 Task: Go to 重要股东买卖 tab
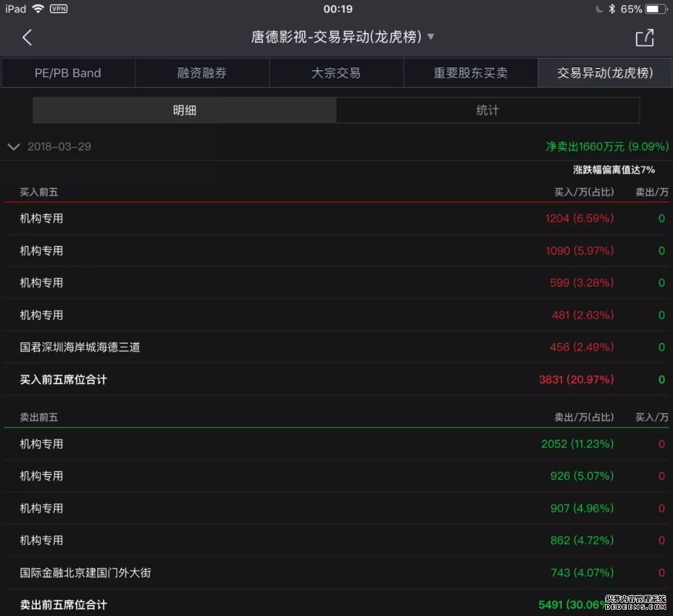[470, 73]
